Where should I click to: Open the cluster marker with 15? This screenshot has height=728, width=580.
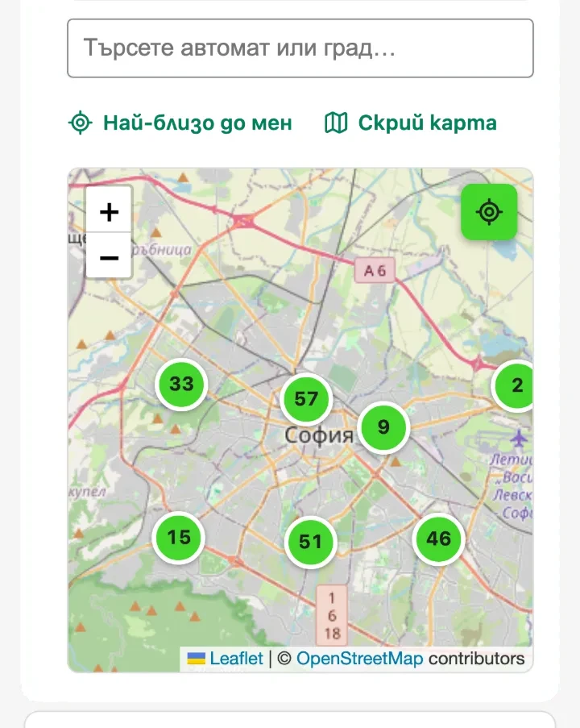pos(179,538)
